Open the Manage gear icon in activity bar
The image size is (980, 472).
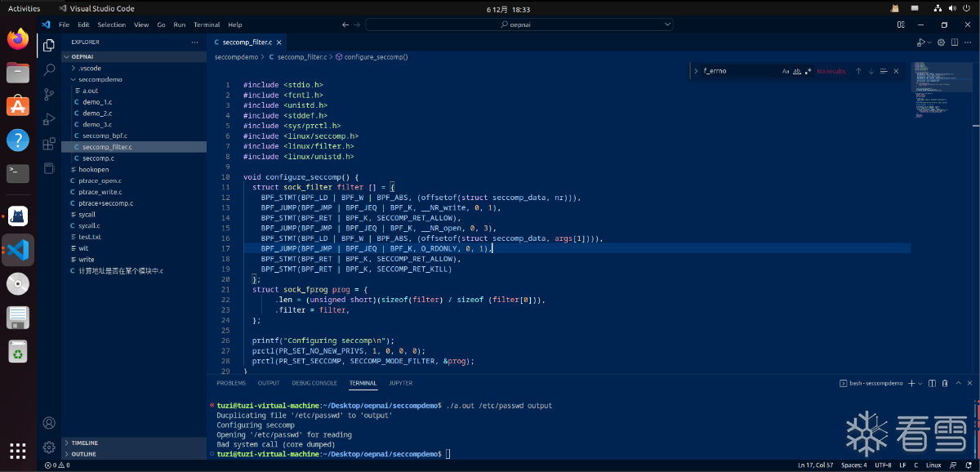49,447
